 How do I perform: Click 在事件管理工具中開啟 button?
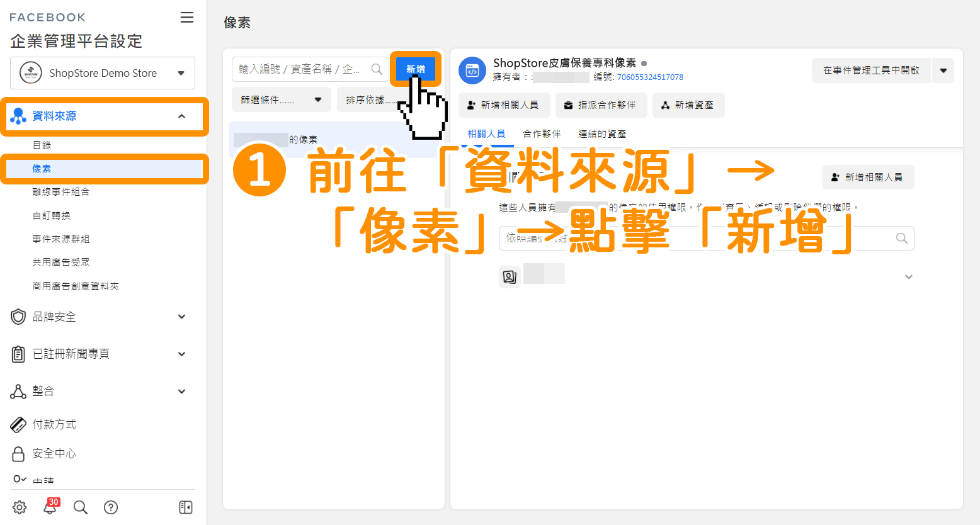click(x=871, y=71)
